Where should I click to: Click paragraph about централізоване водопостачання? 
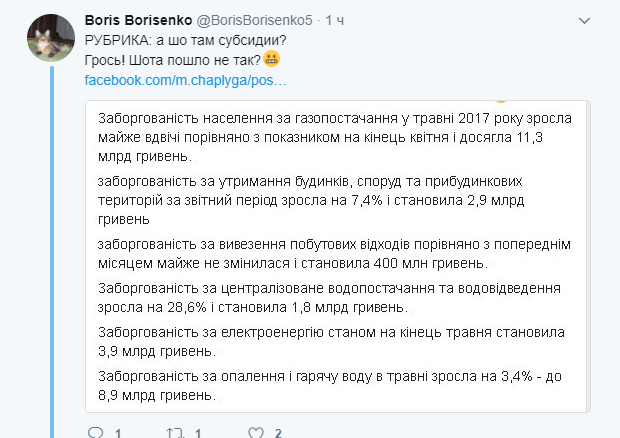coord(329,298)
